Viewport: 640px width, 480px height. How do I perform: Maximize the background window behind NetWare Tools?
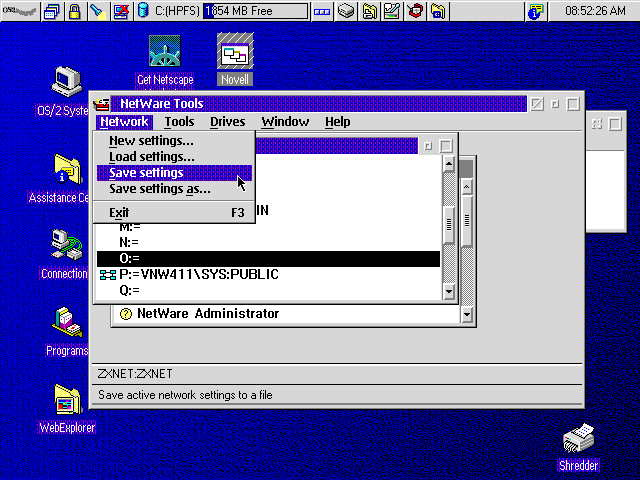[615, 124]
